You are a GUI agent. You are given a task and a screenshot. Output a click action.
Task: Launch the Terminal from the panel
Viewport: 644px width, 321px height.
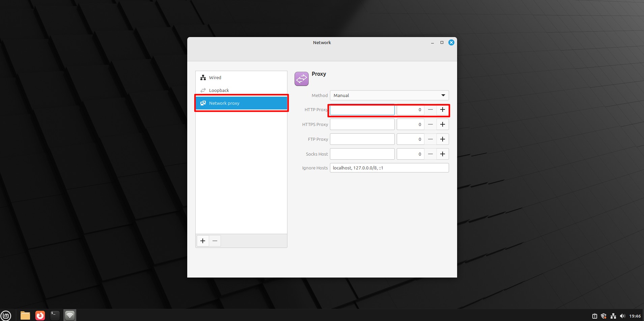pos(55,316)
